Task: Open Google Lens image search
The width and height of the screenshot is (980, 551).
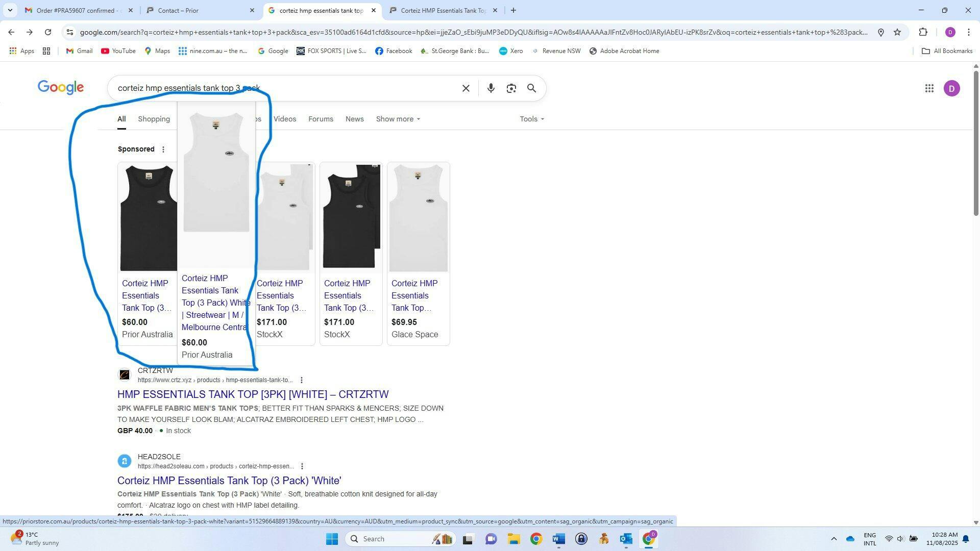Action: coord(511,88)
